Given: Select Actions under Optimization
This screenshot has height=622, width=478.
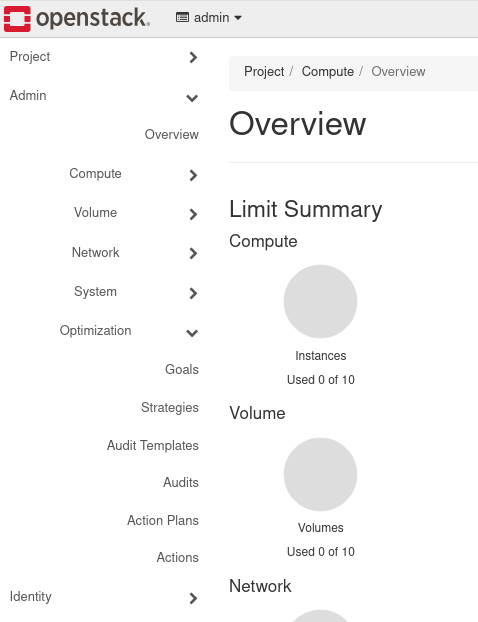Looking at the screenshot, I should pos(177,557).
